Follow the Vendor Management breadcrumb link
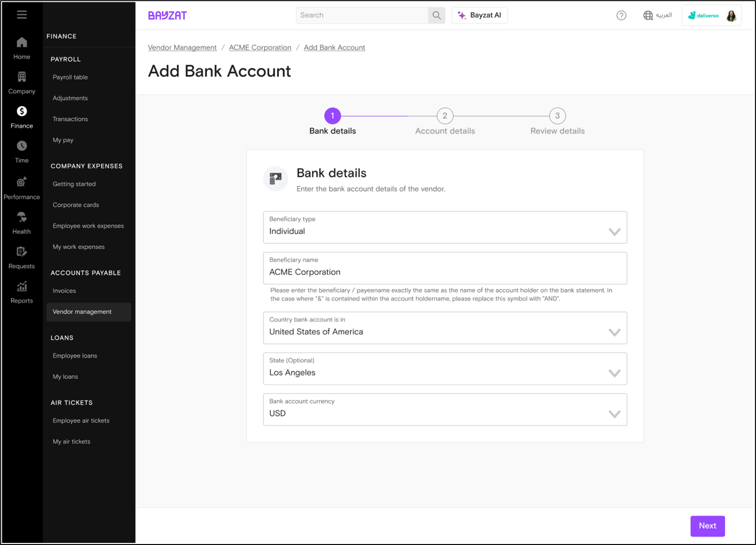The image size is (756, 545). [x=182, y=47]
